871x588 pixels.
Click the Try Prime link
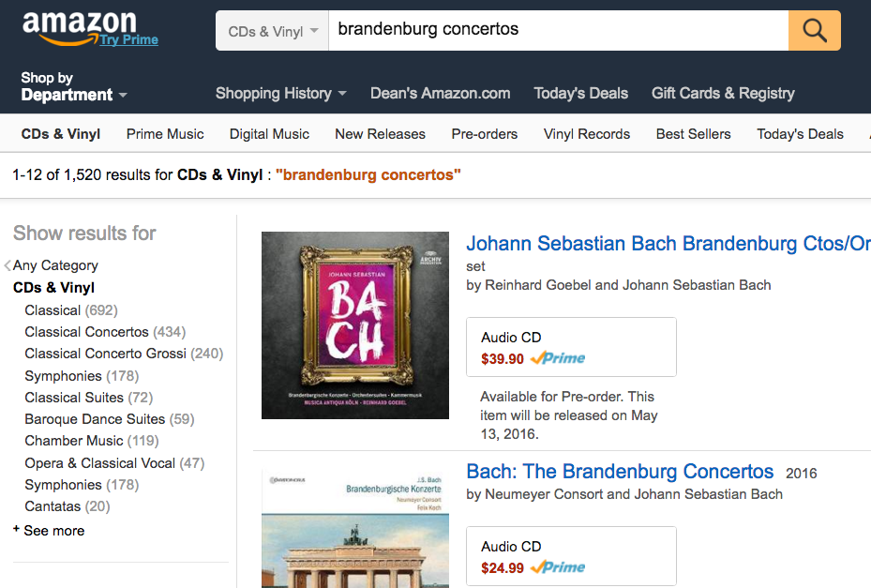(129, 39)
